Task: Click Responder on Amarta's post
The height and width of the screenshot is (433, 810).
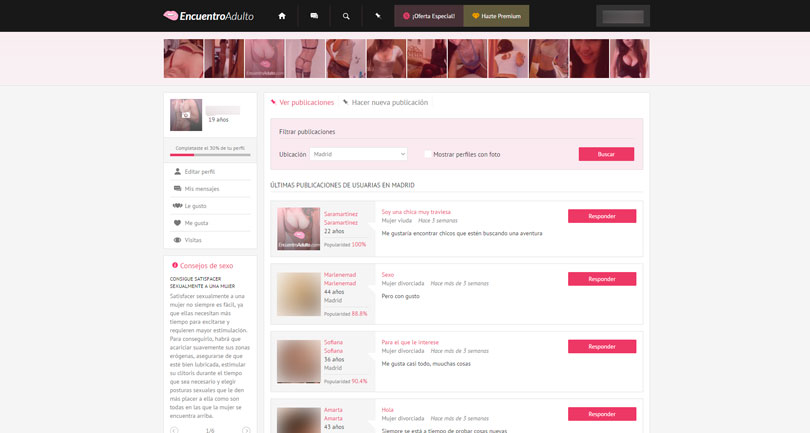Action: [x=602, y=414]
